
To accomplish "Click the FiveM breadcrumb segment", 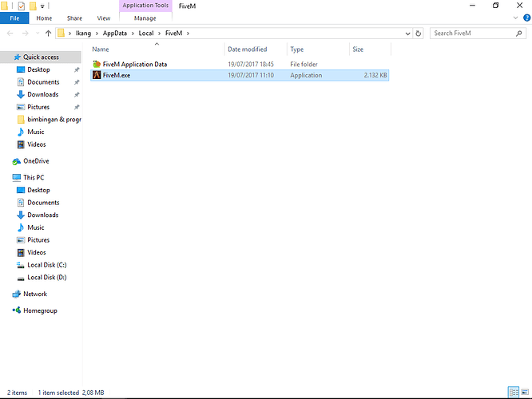I will (x=173, y=34).
